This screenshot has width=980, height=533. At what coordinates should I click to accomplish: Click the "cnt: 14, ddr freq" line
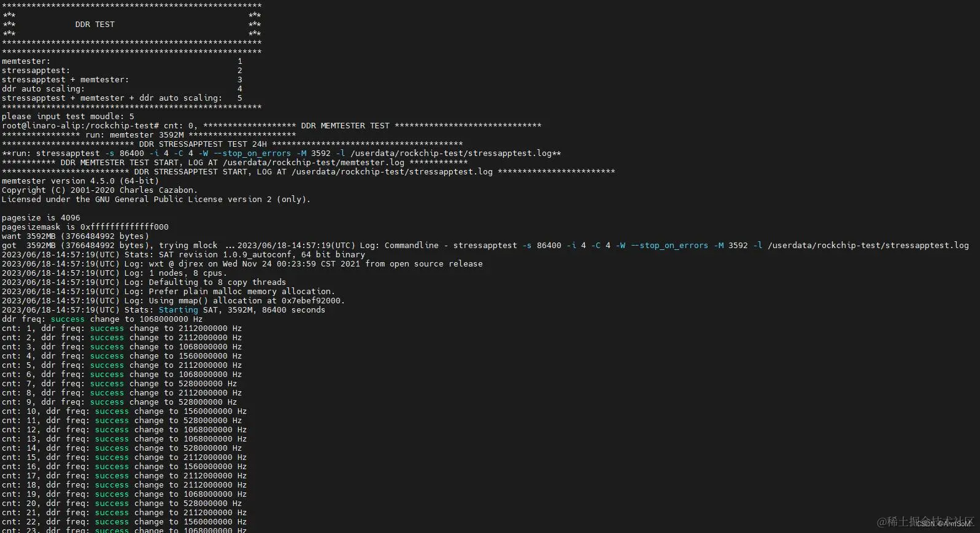click(122, 448)
